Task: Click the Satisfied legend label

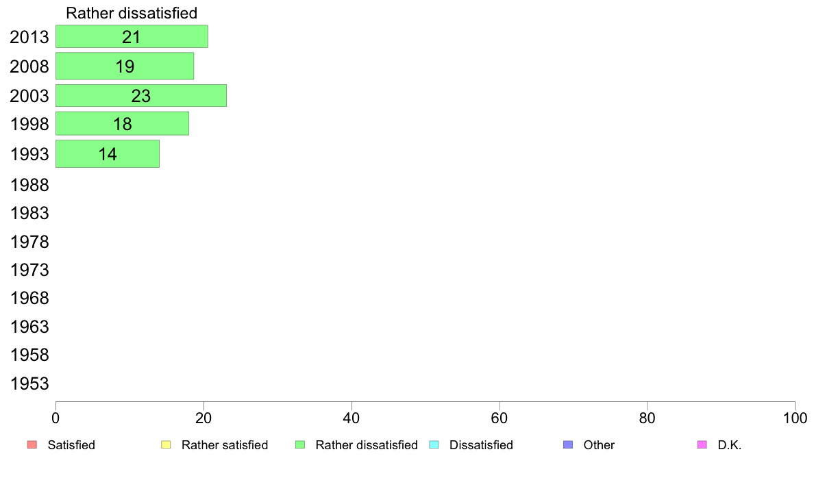Action: pos(71,445)
